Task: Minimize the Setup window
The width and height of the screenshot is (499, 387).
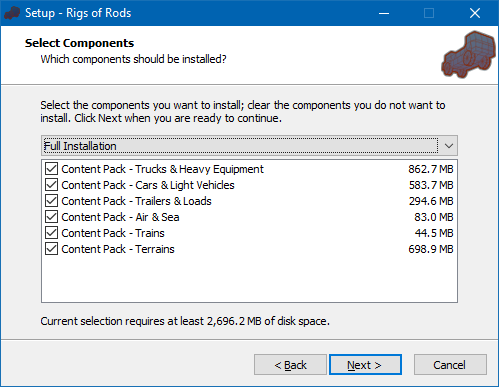Action: (x=384, y=13)
